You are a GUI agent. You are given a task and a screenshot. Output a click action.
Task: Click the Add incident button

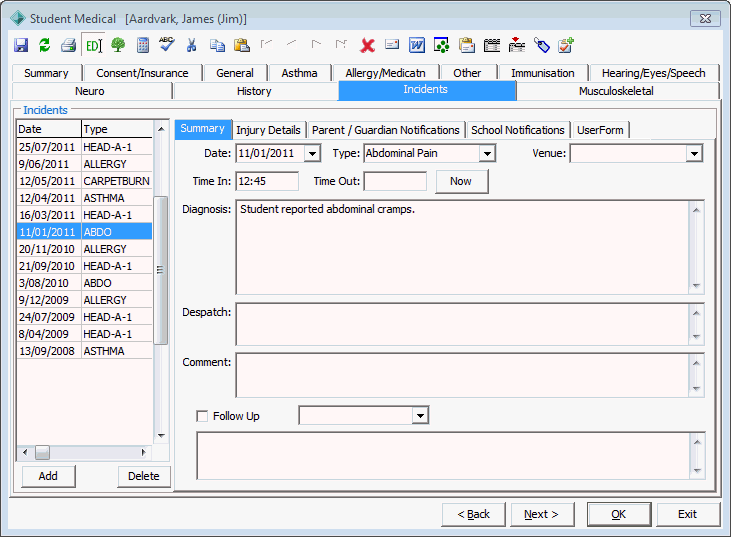click(x=48, y=476)
